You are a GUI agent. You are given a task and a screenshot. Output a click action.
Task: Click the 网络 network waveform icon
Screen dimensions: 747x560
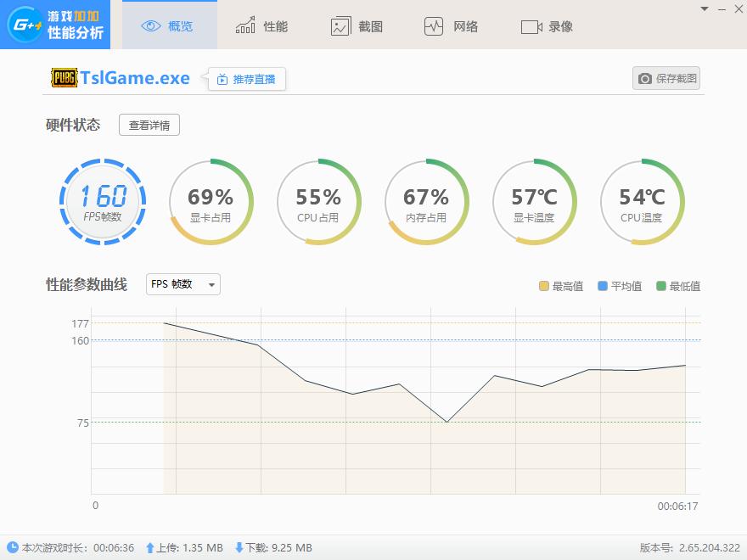point(435,25)
